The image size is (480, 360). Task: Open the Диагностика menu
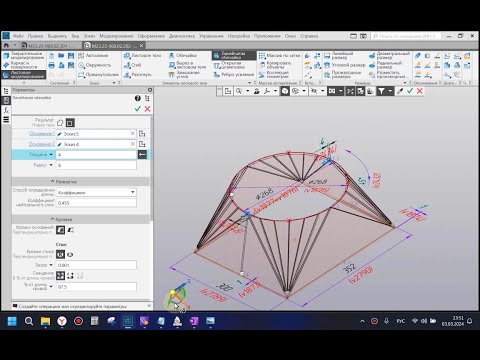182,36
